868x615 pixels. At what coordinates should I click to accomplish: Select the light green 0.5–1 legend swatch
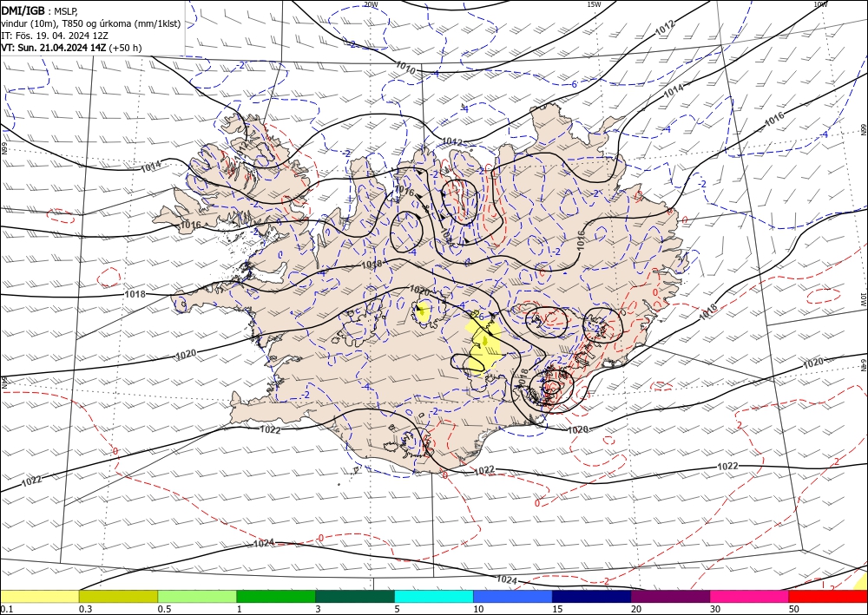(x=197, y=596)
